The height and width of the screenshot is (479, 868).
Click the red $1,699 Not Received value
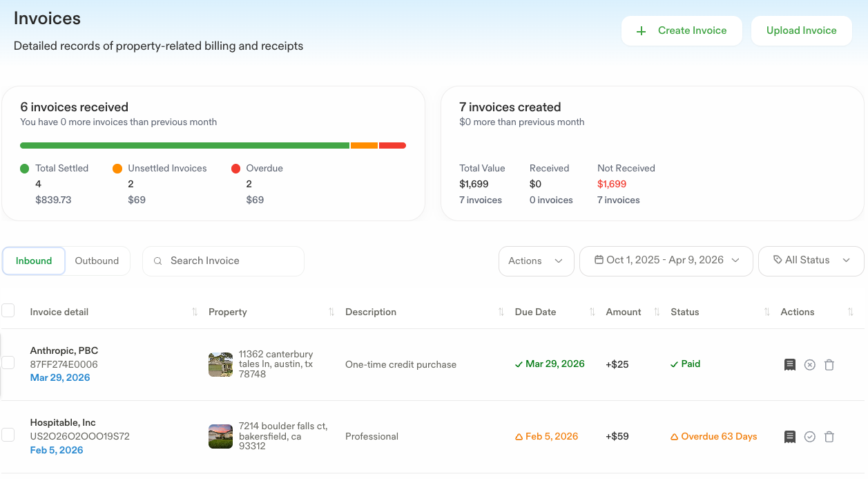tap(612, 185)
